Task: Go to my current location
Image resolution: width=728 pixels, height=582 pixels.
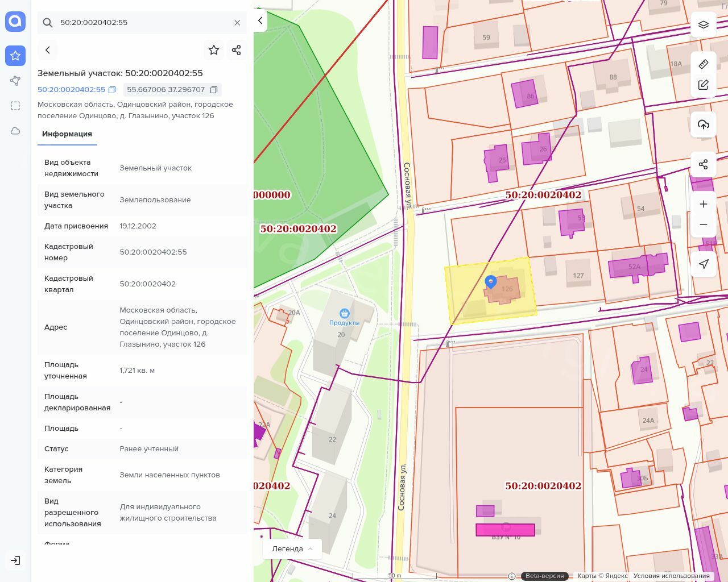Action: 704,264
